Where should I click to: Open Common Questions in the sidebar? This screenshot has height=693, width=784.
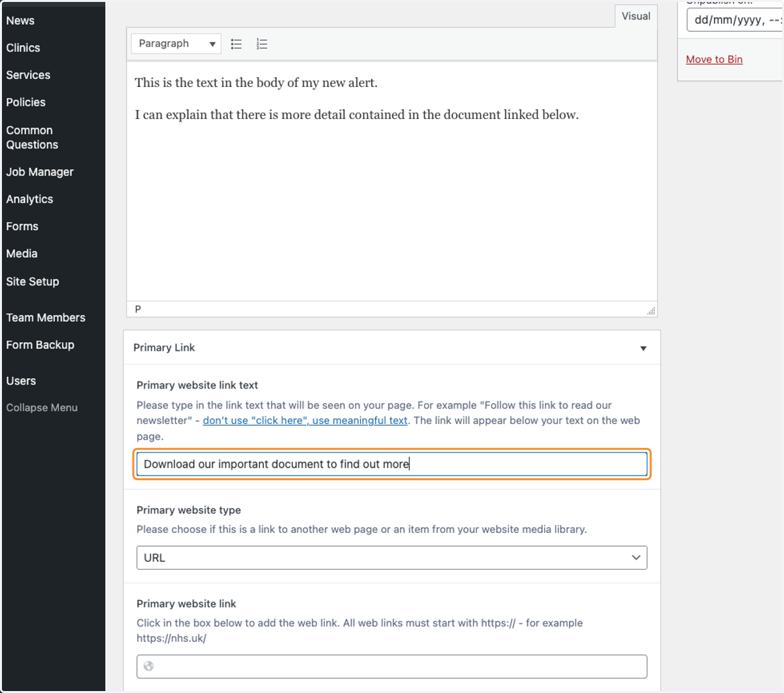click(32, 138)
